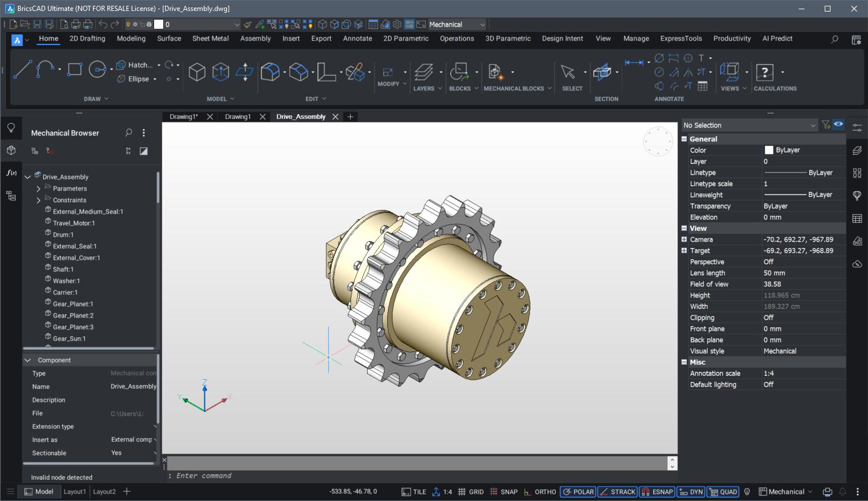Select Gear_Sun:1 in the browser tree
868x501 pixels.
(69, 339)
